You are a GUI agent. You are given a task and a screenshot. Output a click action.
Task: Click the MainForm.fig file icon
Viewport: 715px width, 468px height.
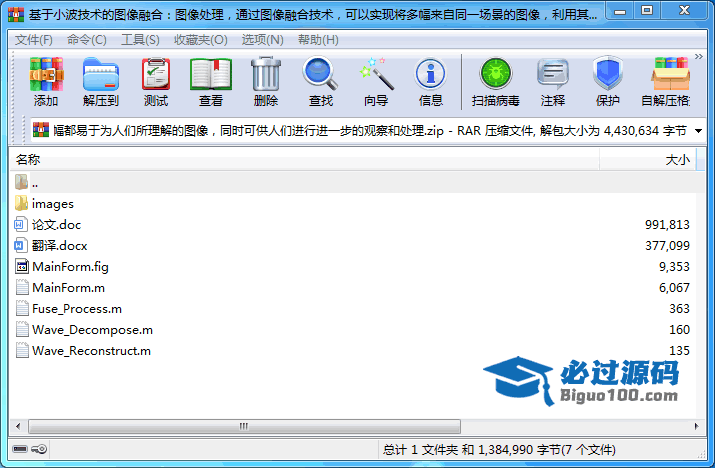pos(22,266)
